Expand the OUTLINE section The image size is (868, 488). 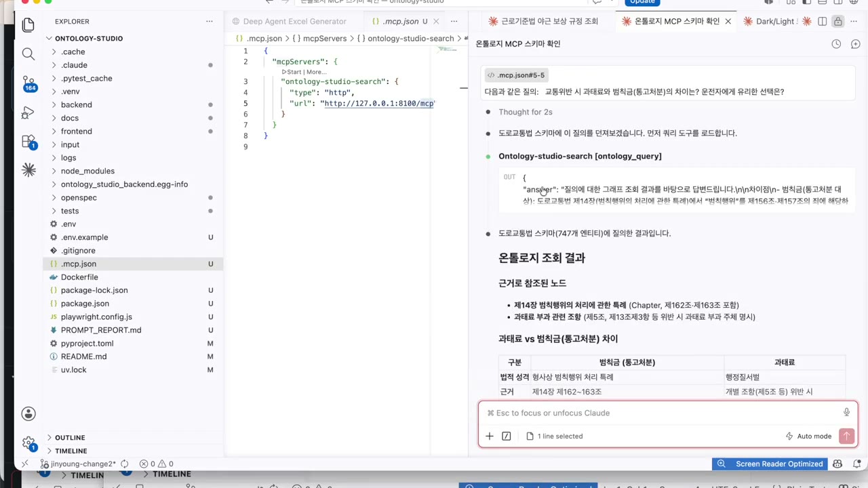pyautogui.click(x=70, y=438)
